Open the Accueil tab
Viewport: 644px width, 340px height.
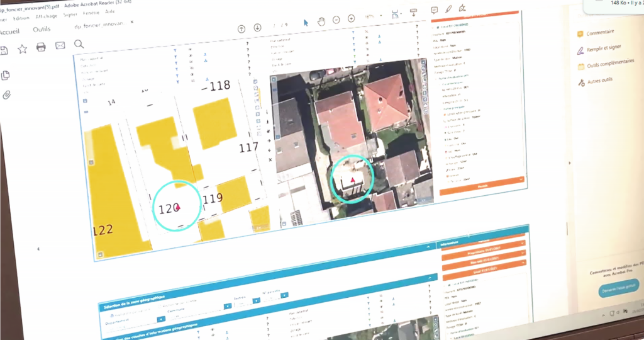(10, 31)
